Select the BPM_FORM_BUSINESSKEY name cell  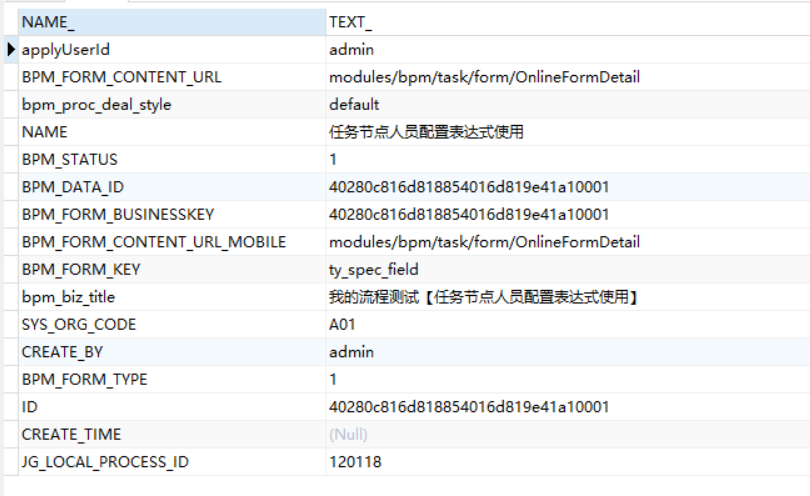click(x=172, y=214)
